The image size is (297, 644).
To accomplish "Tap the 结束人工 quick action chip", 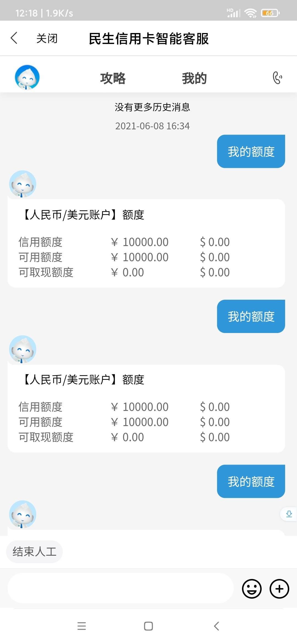I will (34, 552).
